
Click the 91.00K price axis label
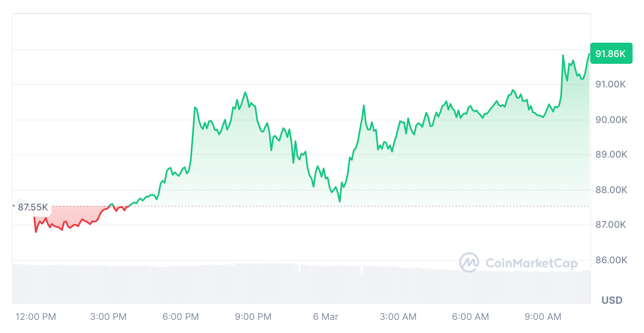pos(611,85)
